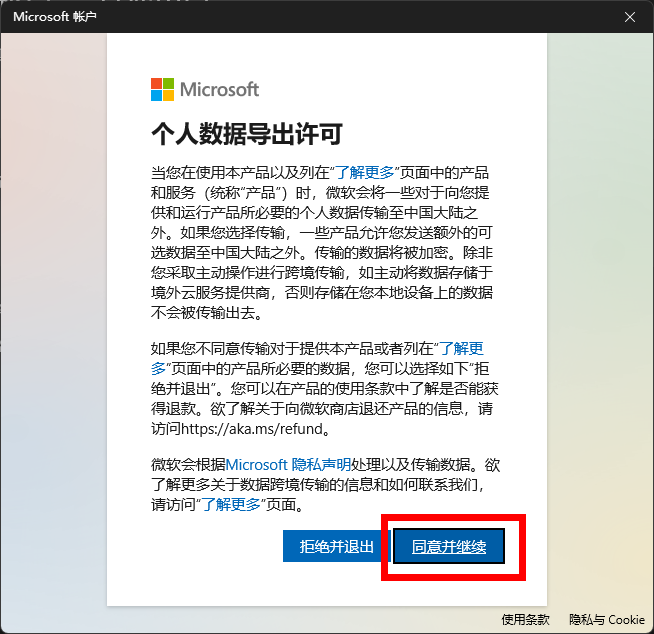Click the blue square of the Microsoft logo
654x634 pixels.
click(x=156, y=95)
